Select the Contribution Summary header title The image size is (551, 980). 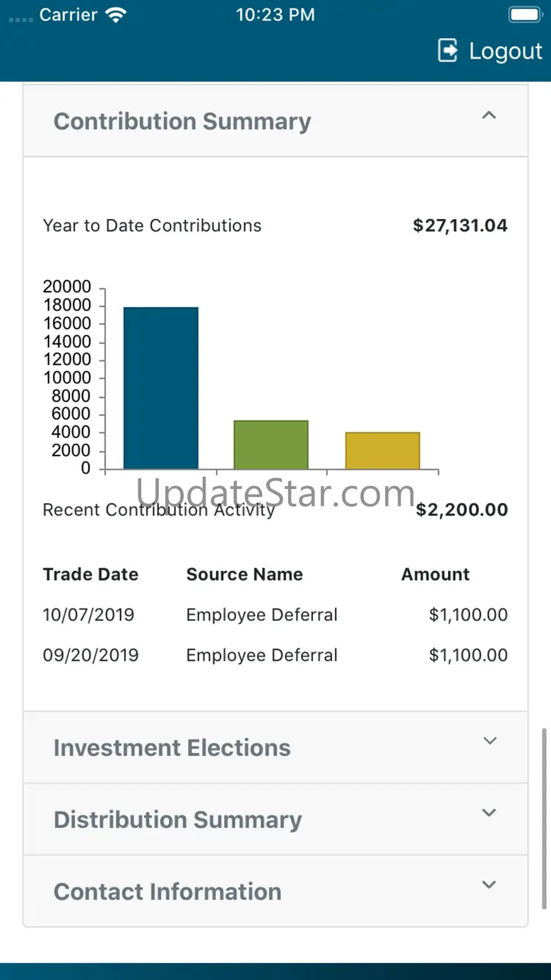coord(182,122)
